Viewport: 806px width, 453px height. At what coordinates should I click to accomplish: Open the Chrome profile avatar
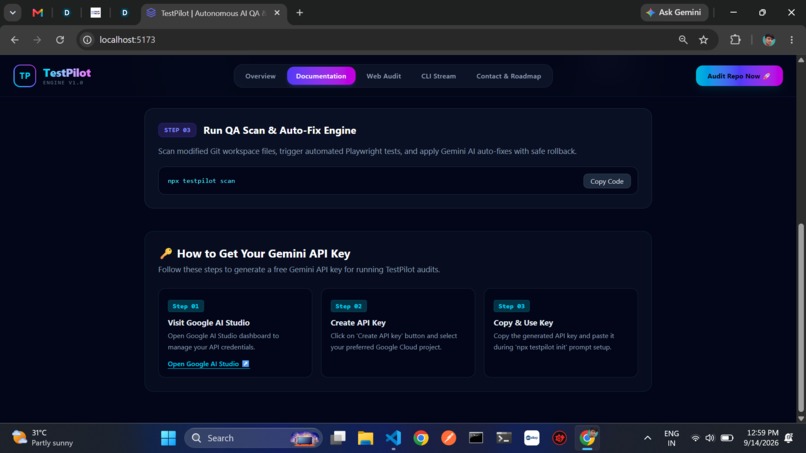(x=768, y=40)
